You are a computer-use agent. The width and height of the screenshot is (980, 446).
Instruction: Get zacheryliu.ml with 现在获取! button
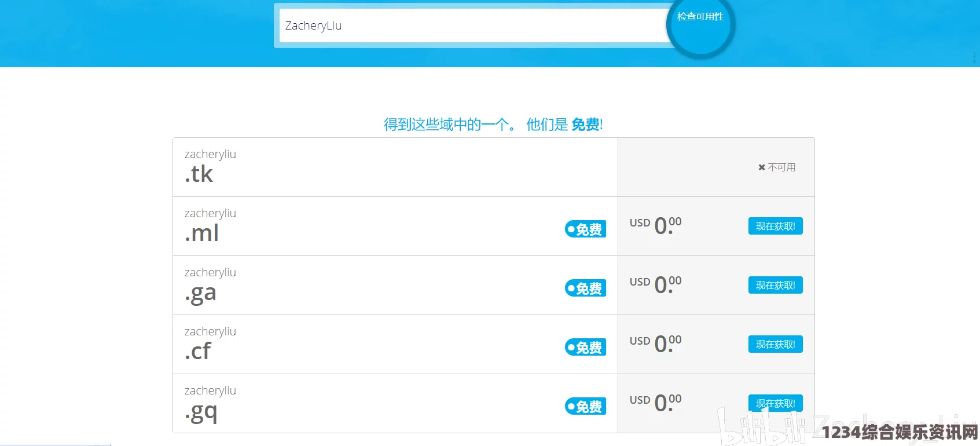pos(775,226)
